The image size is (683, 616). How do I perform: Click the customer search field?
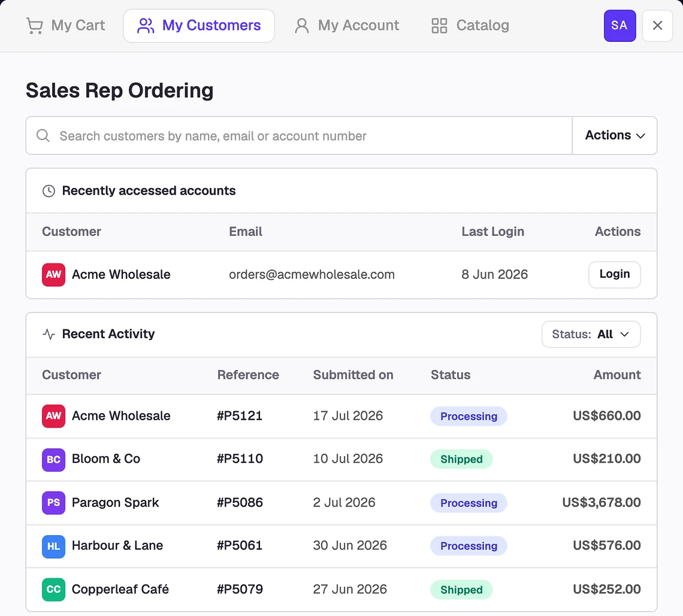point(299,136)
